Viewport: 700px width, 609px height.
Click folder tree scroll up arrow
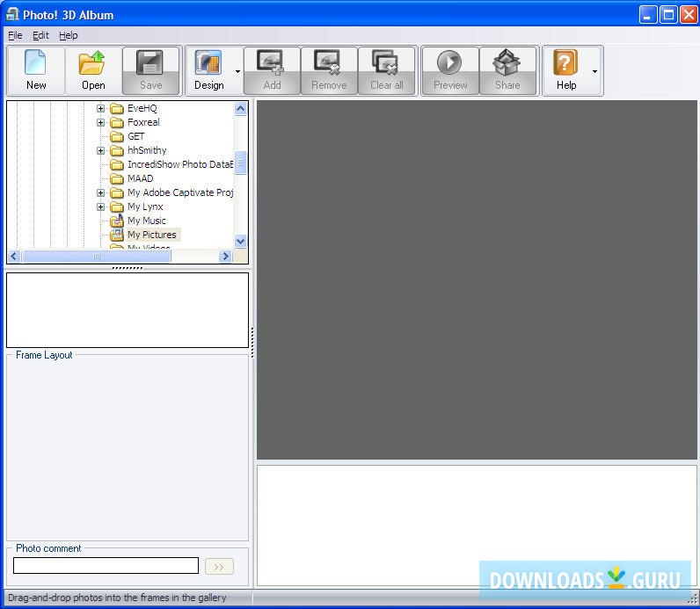click(x=240, y=108)
